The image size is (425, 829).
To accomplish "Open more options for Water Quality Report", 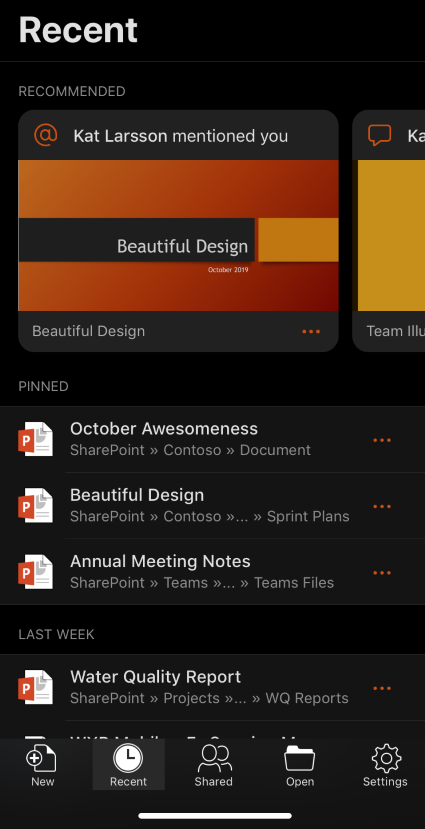I will 382,688.
